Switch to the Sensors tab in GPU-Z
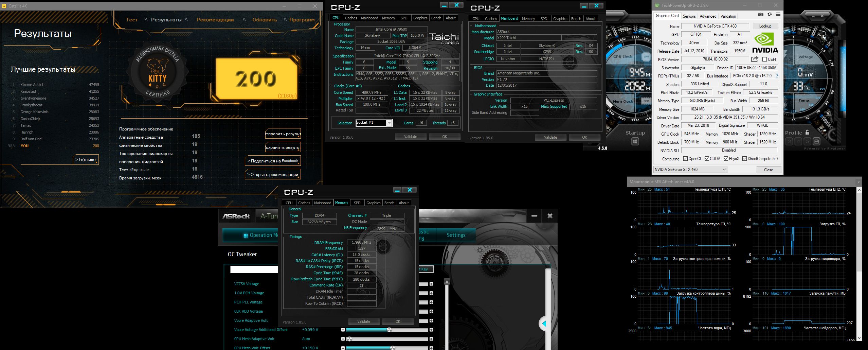 pyautogui.click(x=689, y=16)
